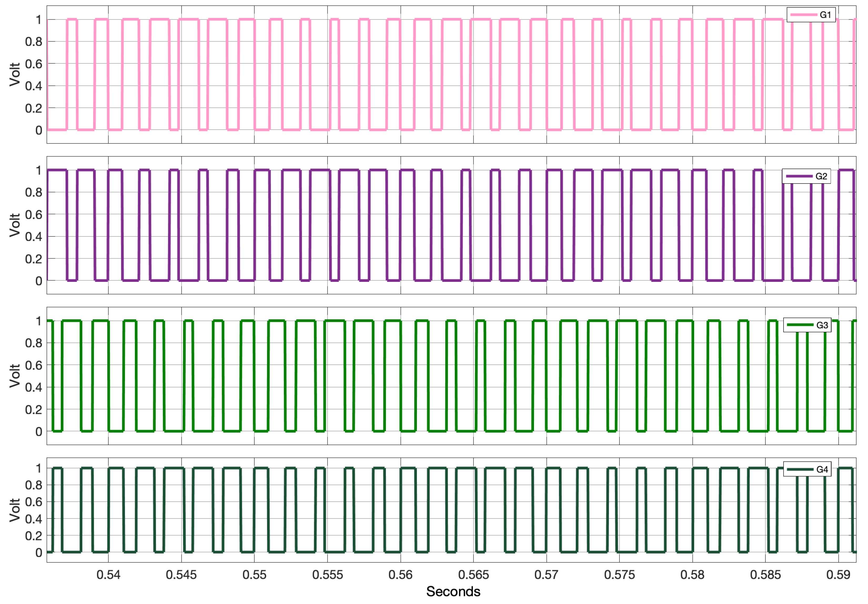Click the 0.545 x-axis tick label
Image resolution: width=868 pixels, height=604 pixels.
click(181, 575)
